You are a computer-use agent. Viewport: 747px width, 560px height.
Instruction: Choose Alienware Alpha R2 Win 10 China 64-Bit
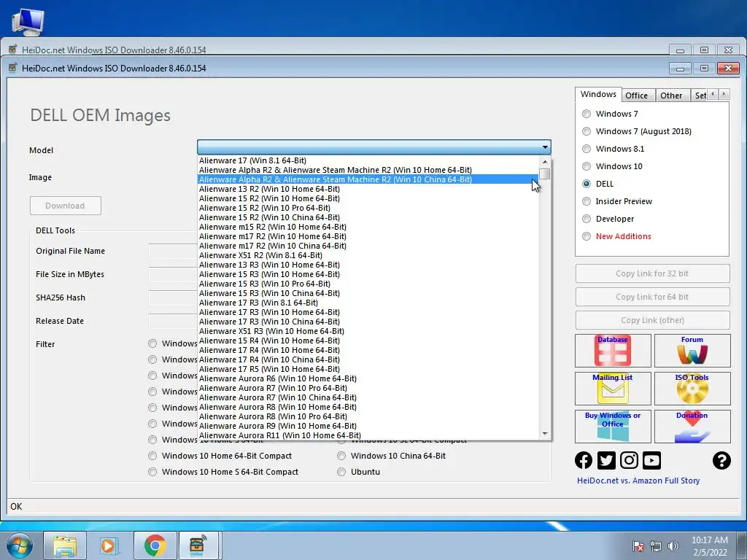coord(368,179)
